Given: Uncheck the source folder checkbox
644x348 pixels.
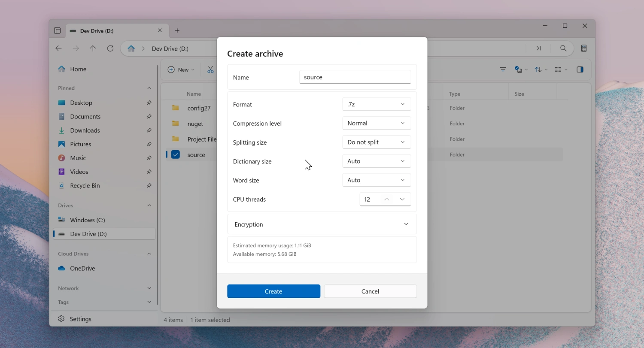Looking at the screenshot, I should pyautogui.click(x=175, y=154).
